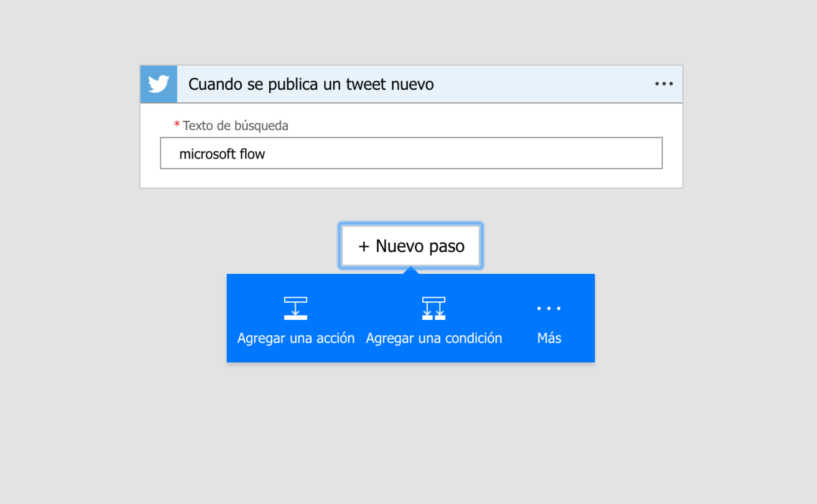This screenshot has height=504, width=817.
Task: Open the trigger card's three-dot options menu
Action: 664,84
